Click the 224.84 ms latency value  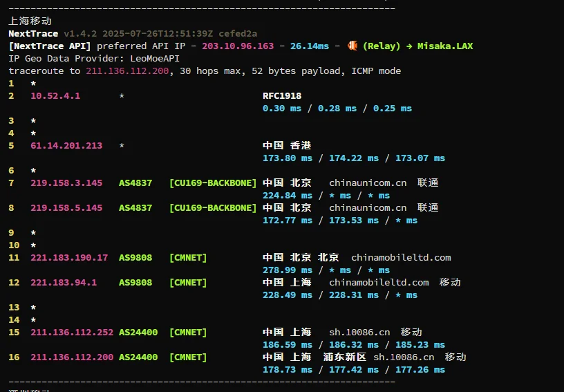pyautogui.click(x=288, y=195)
